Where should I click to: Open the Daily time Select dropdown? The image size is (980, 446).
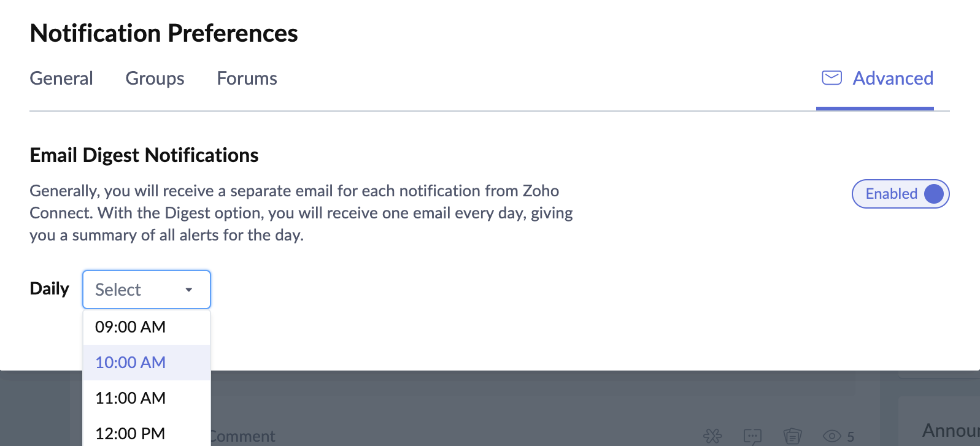click(x=146, y=290)
